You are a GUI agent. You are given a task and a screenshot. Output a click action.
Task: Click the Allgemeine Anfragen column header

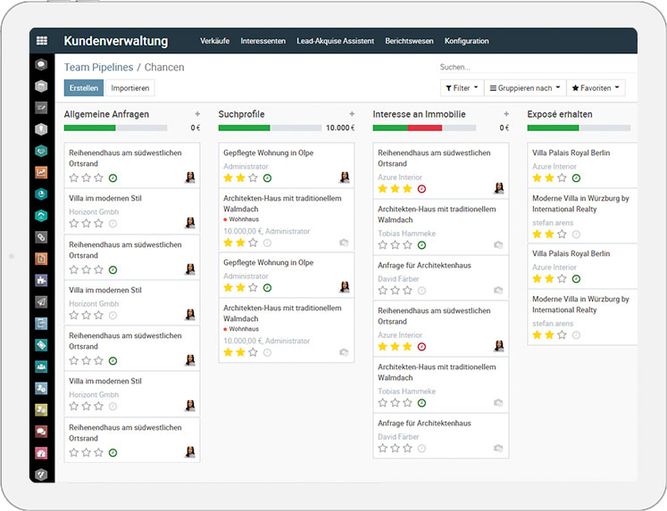(x=106, y=114)
